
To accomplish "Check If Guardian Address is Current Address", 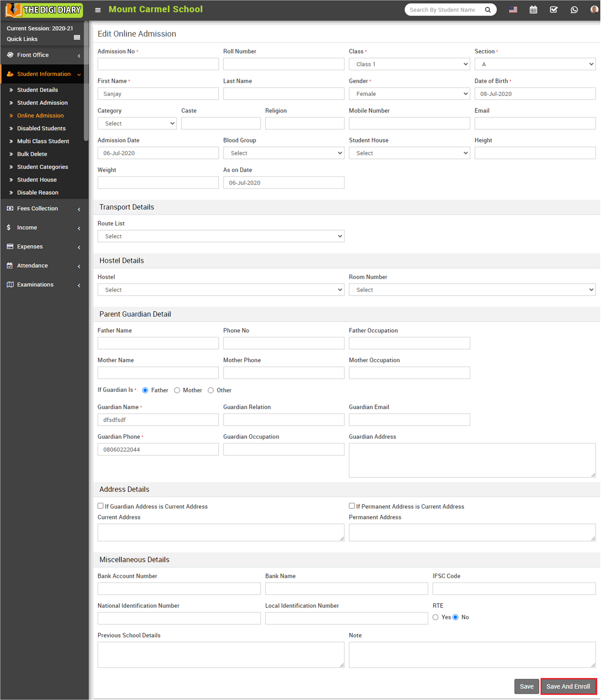I will click(x=100, y=506).
